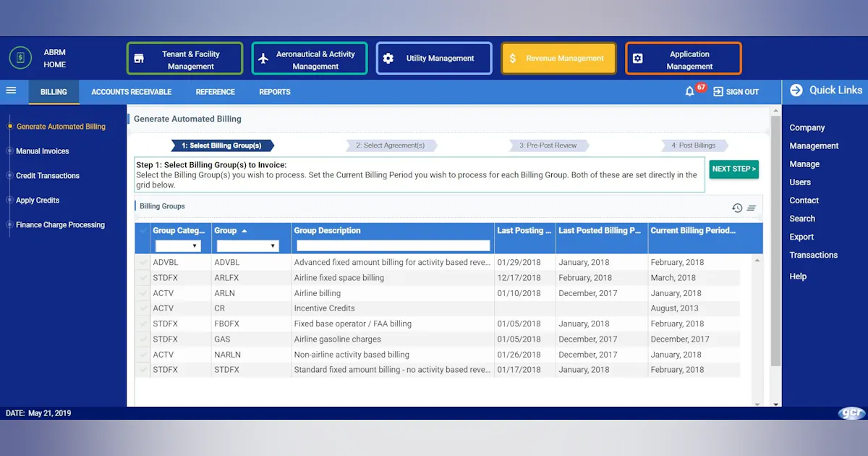Switch to the Reports tab
The height and width of the screenshot is (456, 868).
click(275, 92)
